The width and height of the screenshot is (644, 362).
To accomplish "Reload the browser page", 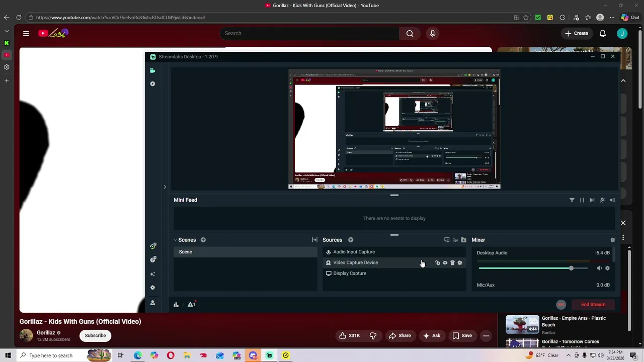I will [x=19, y=17].
